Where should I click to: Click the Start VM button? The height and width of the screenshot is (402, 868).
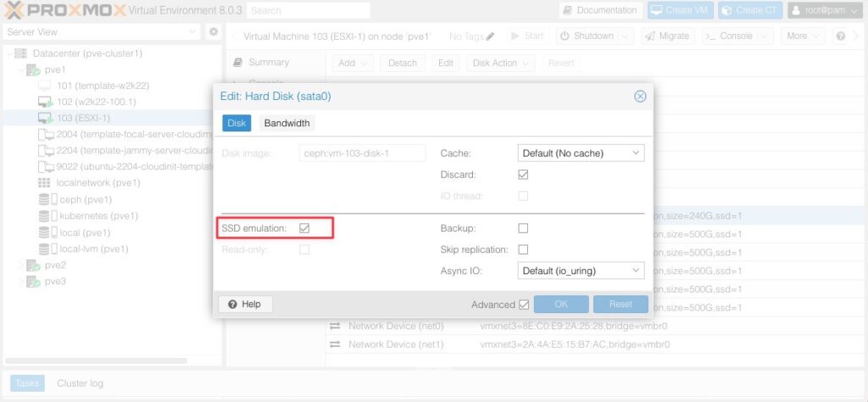pyautogui.click(x=526, y=36)
